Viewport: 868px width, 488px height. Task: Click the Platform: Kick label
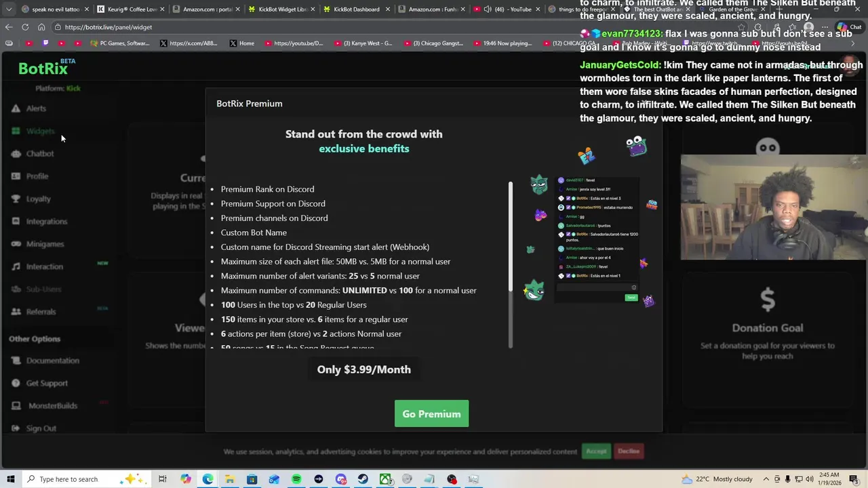point(58,88)
